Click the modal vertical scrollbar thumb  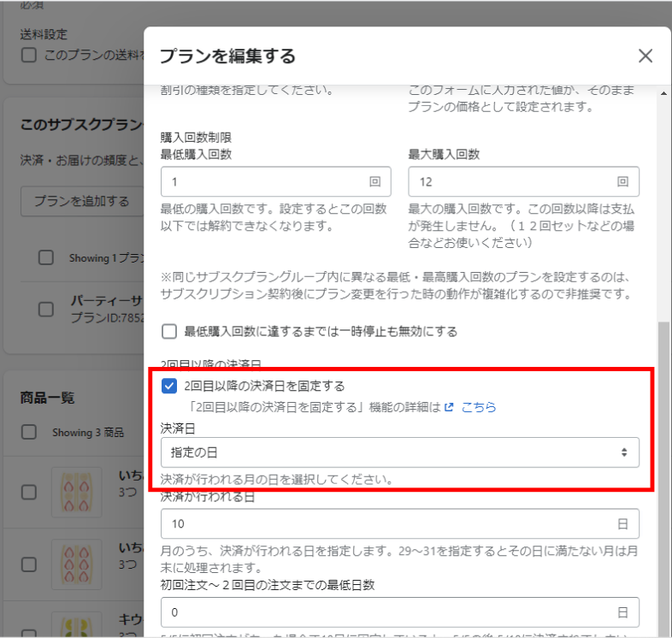[x=663, y=479]
